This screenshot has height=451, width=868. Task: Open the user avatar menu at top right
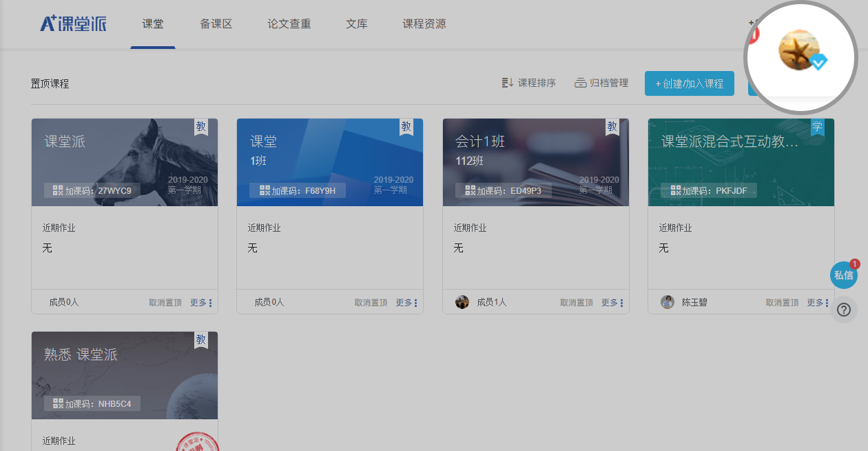799,50
